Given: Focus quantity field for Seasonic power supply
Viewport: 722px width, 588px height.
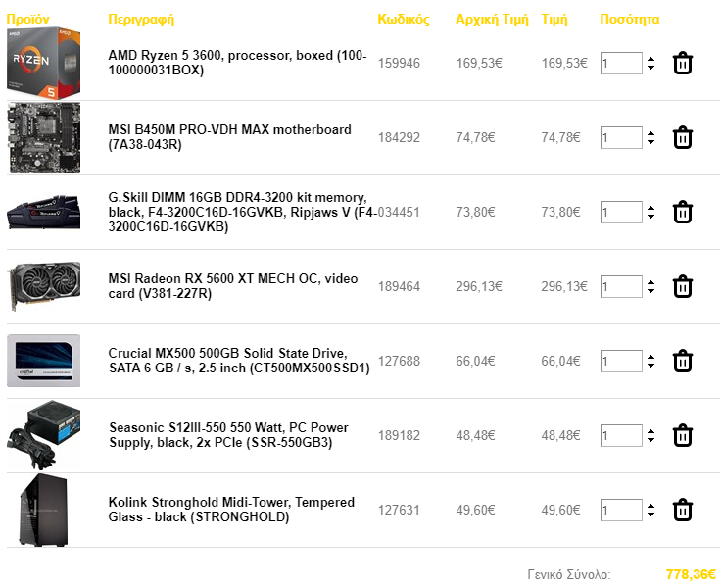Looking at the screenshot, I should 621,435.
